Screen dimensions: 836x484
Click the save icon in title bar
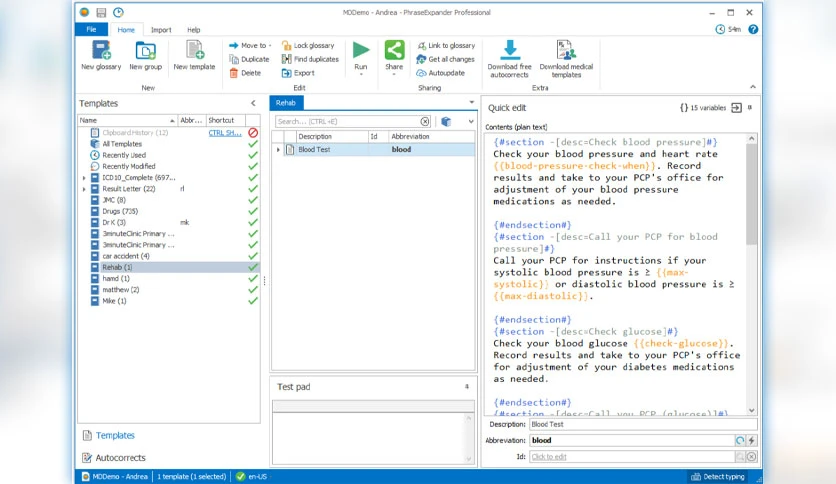pyautogui.click(x=101, y=12)
